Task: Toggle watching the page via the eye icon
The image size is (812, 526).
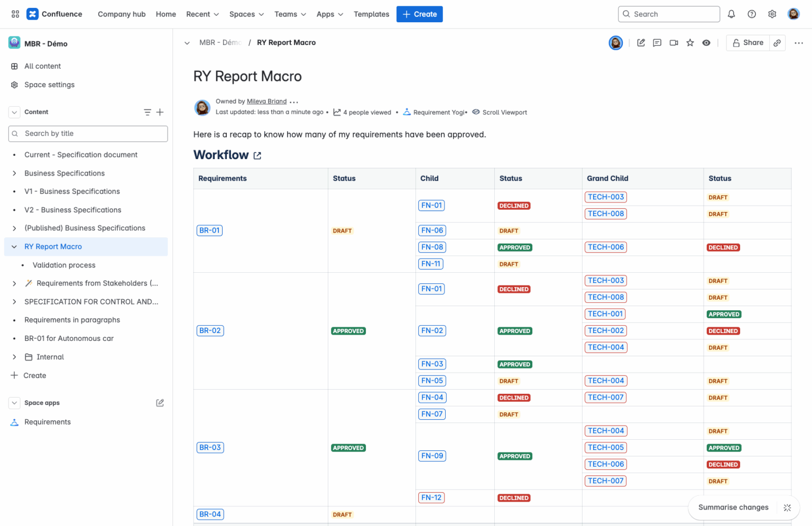Action: click(706, 43)
